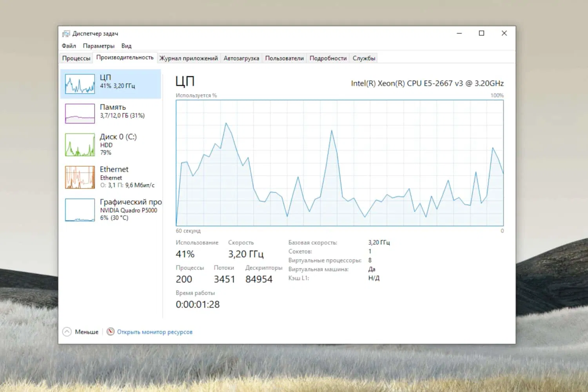The width and height of the screenshot is (588, 392).
Task: Click the 60 секунд graph label
Action: point(188,231)
